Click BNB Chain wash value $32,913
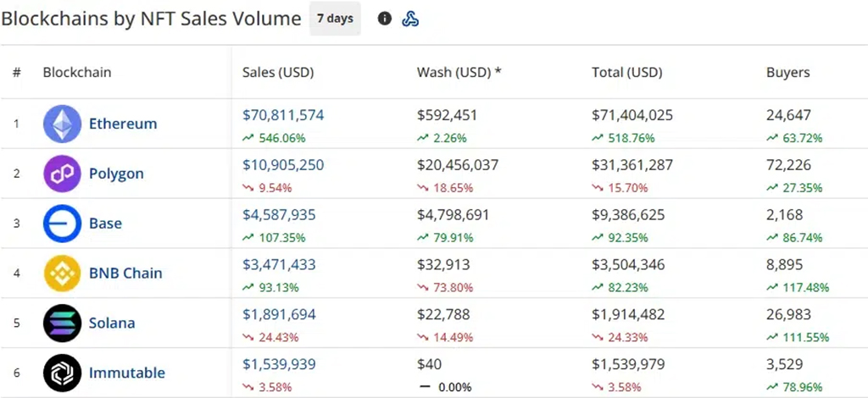Viewport: 868px width, 398px height. (443, 264)
